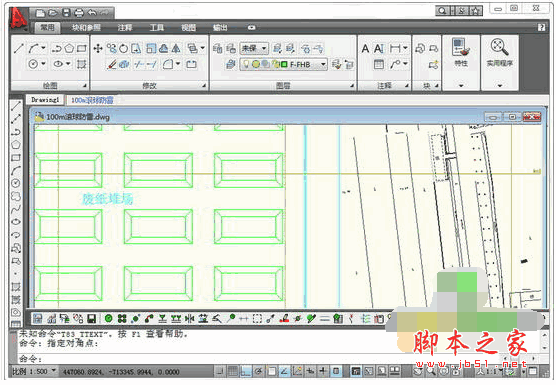Screen dimensions: 556x385
Task: Select the Revision Cloud tool in left toolbar
Action: coord(16,196)
